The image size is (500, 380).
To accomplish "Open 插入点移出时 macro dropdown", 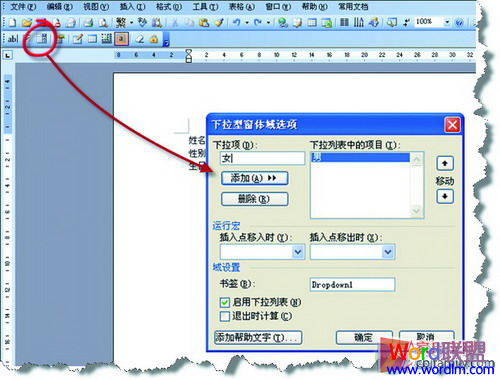I will tap(388, 252).
